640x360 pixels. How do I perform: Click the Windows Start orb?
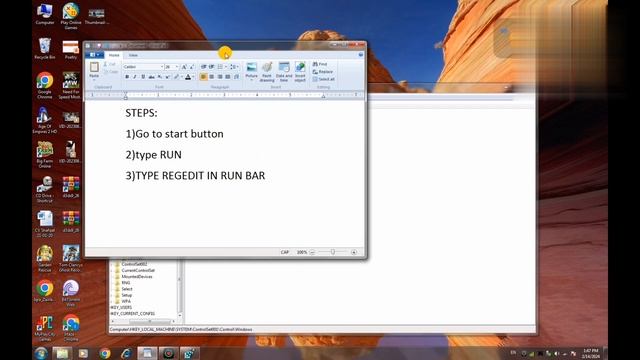point(41,353)
